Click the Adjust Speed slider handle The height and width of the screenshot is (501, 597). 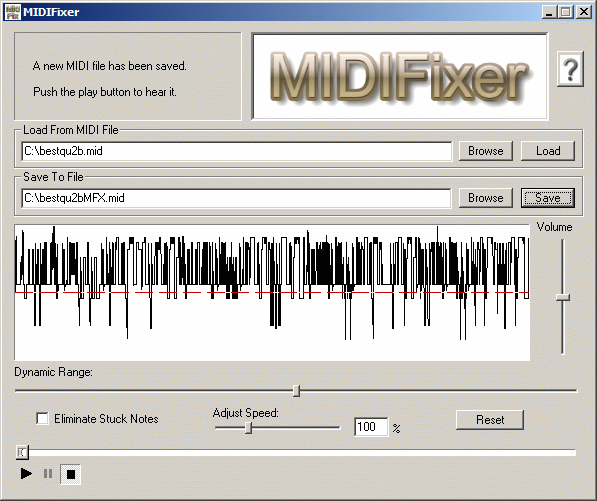click(x=248, y=428)
